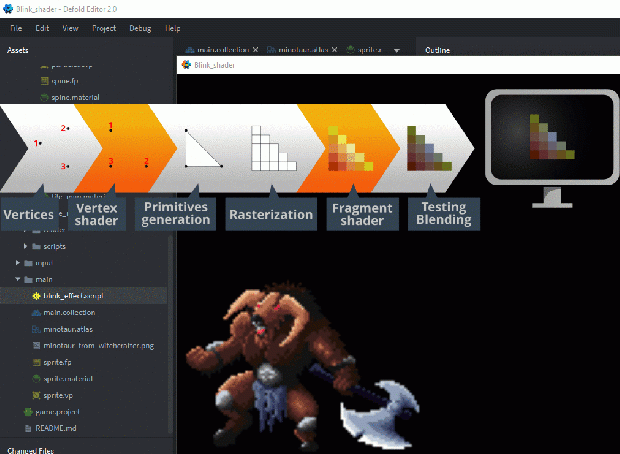
Task: Select minotaur_from_witchcrafter.png file
Action: coord(98,346)
